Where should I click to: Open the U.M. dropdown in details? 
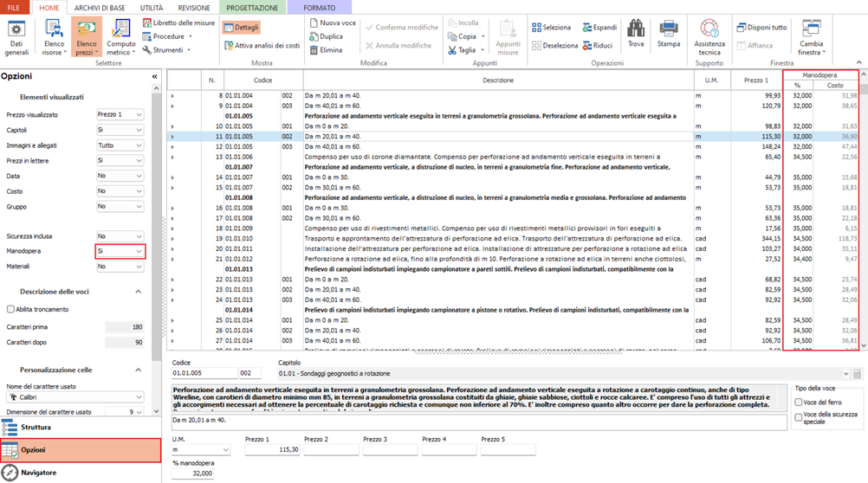201,450
